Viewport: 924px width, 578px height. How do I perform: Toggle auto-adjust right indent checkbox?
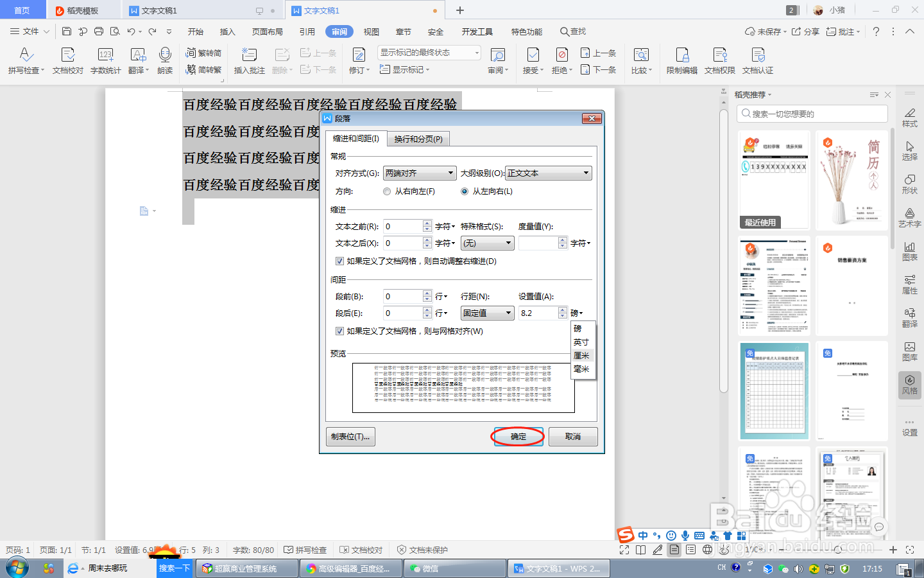(x=339, y=261)
